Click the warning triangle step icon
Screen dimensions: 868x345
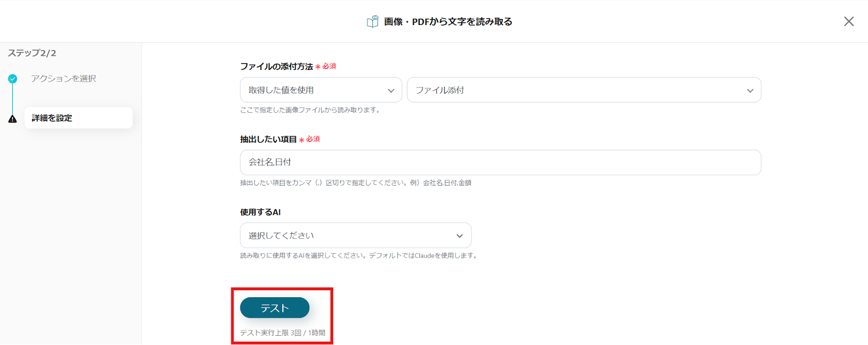(x=12, y=119)
